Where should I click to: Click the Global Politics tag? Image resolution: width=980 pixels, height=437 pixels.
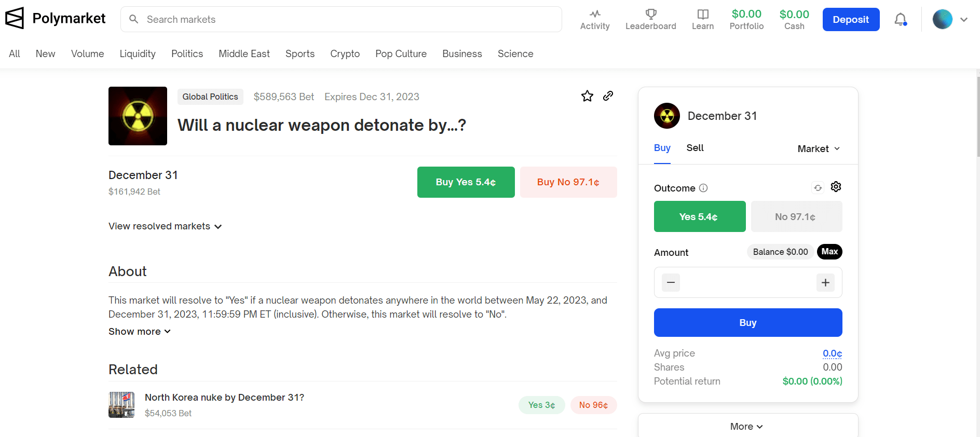click(210, 97)
